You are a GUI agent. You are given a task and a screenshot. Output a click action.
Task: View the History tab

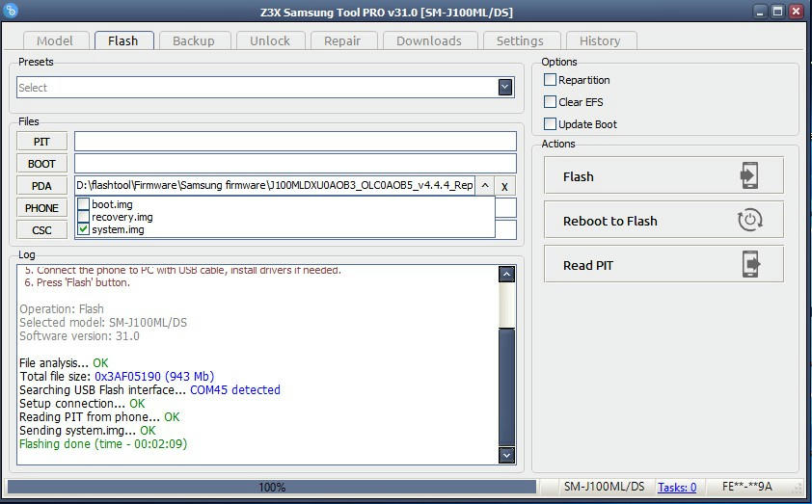tap(600, 40)
